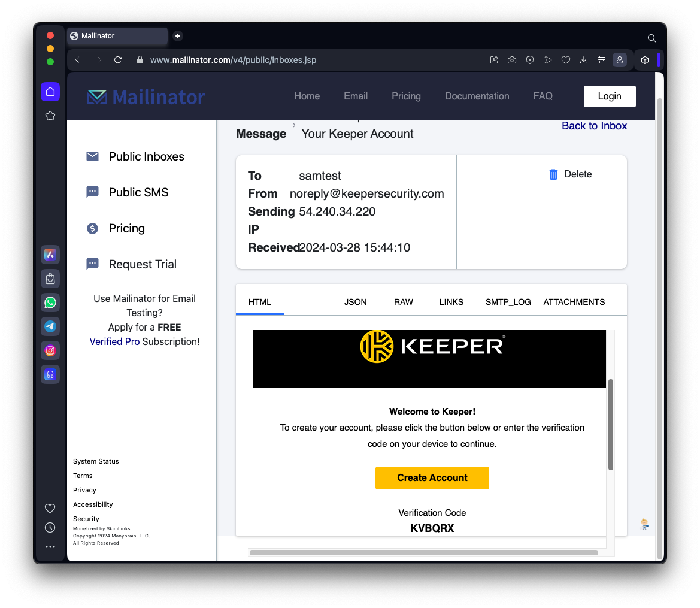Go back with browser back arrow
Viewport: 700px width, 608px height.
(x=77, y=60)
